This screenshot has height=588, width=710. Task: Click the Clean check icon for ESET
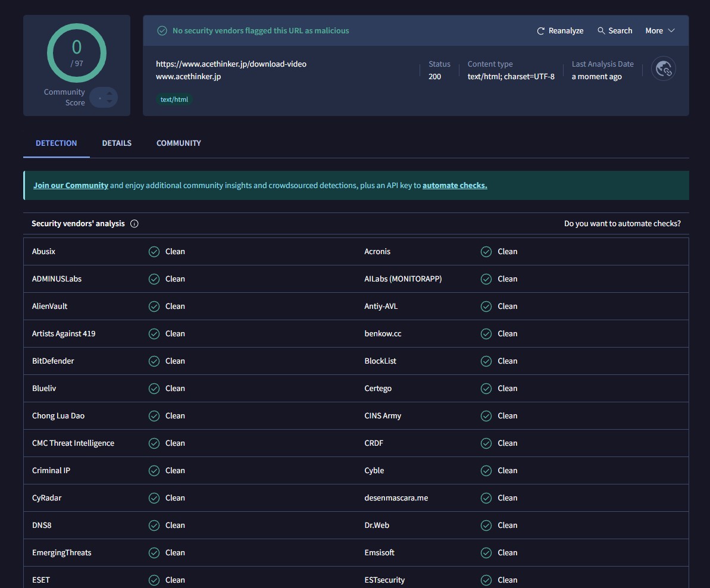[x=154, y=580]
